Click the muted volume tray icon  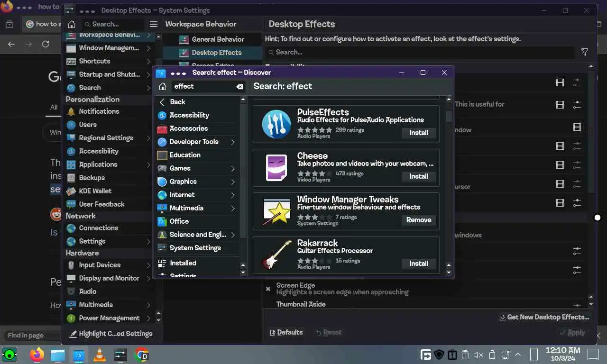click(478, 355)
